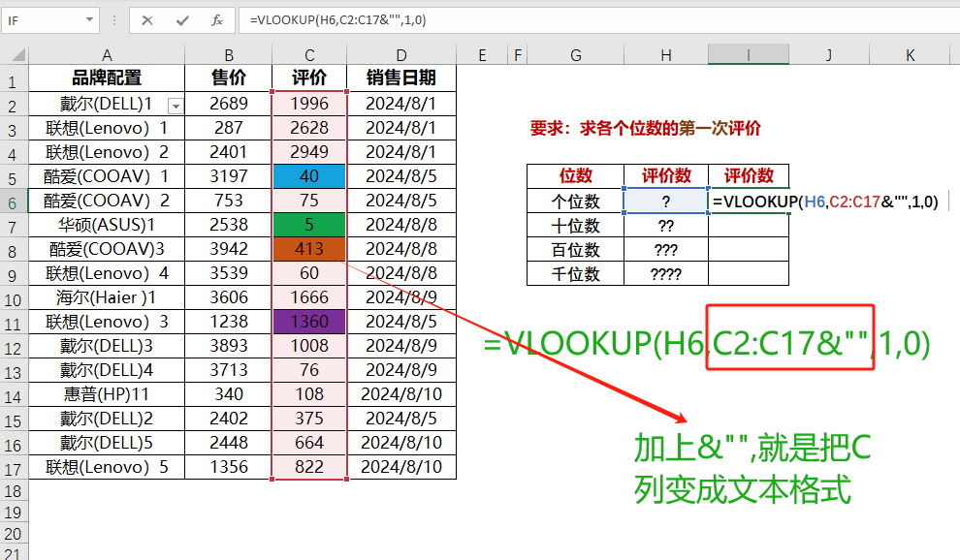Select column I header
This screenshot has height=560, width=960.
coord(749,55)
